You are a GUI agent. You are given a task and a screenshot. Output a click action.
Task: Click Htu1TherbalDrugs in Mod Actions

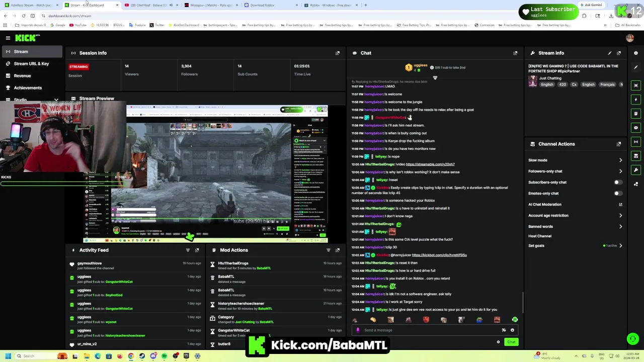click(233, 263)
